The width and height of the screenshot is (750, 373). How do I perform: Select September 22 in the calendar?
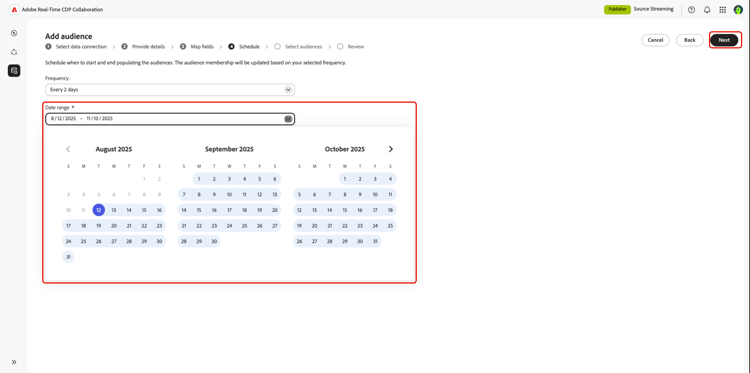tap(199, 226)
